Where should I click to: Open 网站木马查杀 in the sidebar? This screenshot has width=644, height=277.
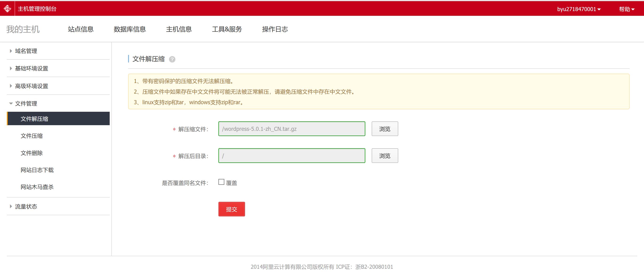pyautogui.click(x=37, y=187)
